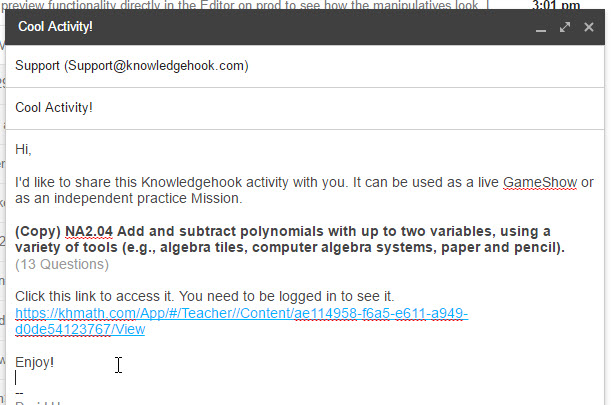Viewport: 611px width, 405px height.
Task: Minimize the Cool Activity! compose window
Action: [x=540, y=28]
